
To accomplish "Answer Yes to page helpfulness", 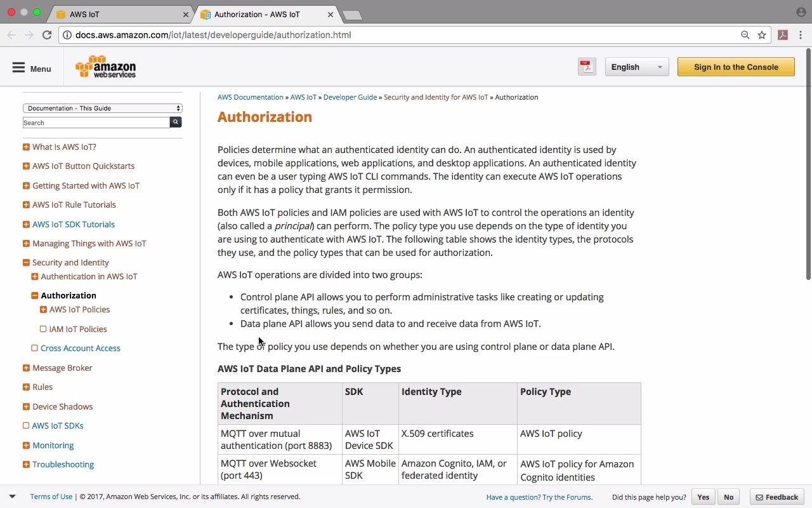I will click(x=704, y=497).
